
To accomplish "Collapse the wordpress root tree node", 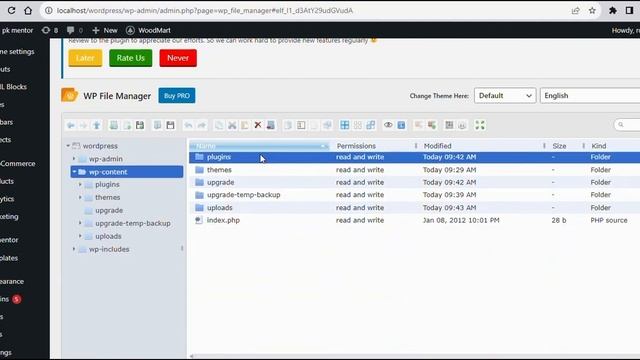I will tap(68, 146).
